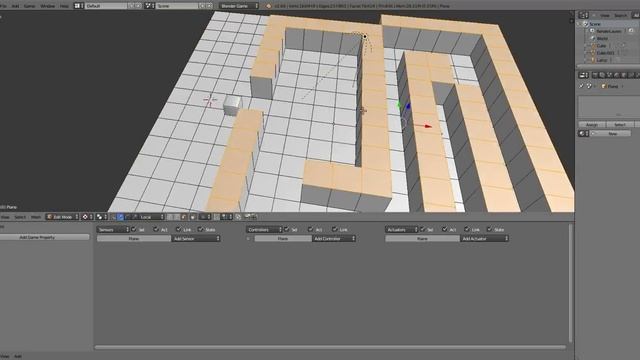640x360 pixels.
Task: Click the pin icon in properties context row
Action: click(581, 86)
